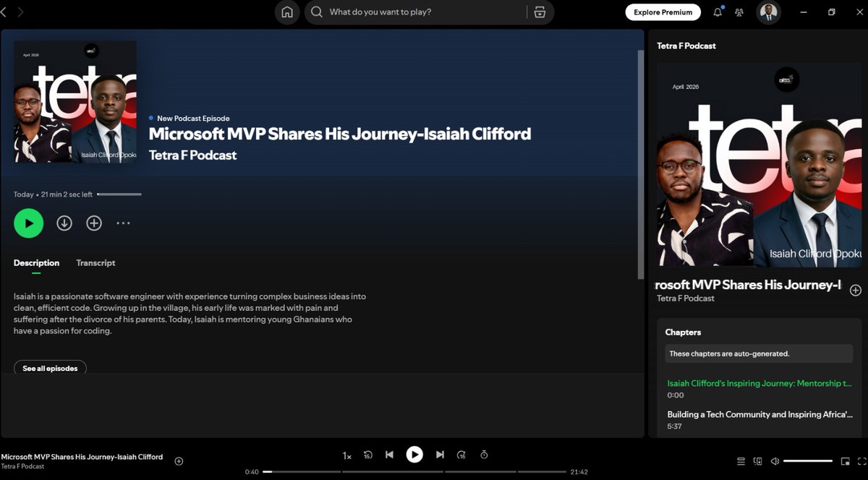Minimize the Spotify window

(804, 12)
